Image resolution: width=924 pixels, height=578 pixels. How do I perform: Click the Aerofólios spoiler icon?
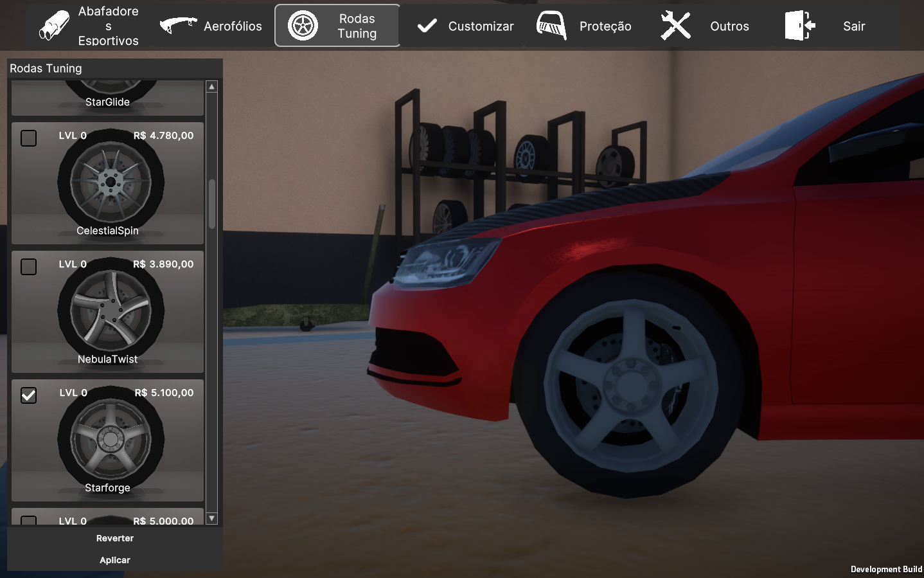coord(178,26)
